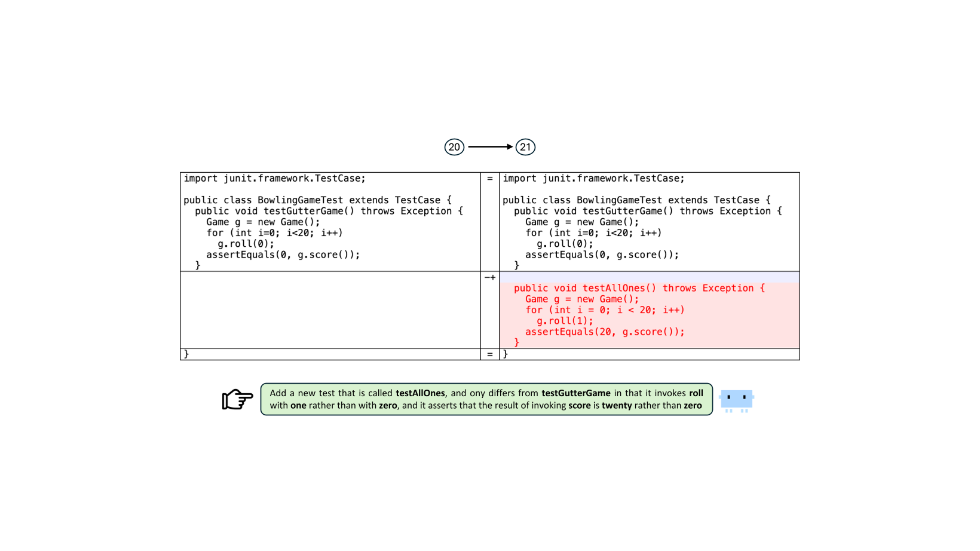The width and height of the screenshot is (980, 551).
Task: Click bold word testAllOnes in instruction
Action: click(420, 393)
